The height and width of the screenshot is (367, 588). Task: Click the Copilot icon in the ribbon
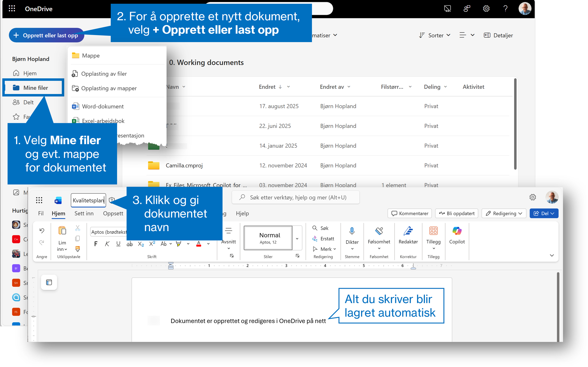457,231
